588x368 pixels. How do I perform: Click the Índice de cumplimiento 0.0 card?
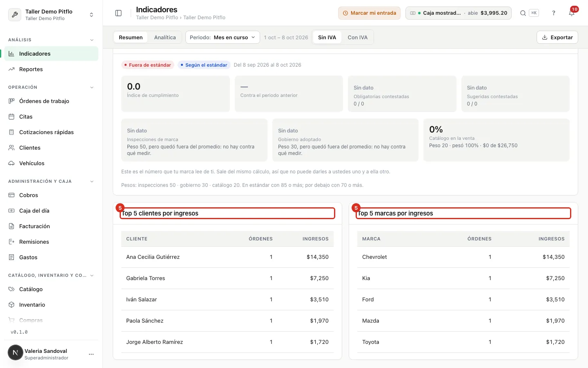pyautogui.click(x=176, y=94)
